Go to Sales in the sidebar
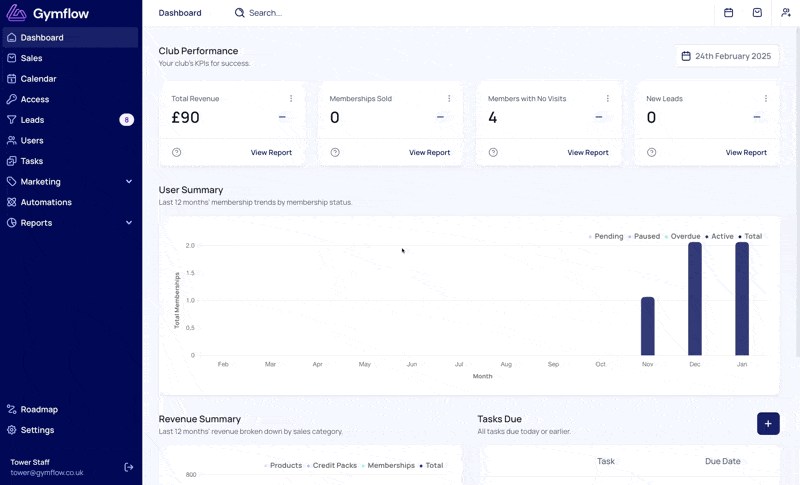 32,58
